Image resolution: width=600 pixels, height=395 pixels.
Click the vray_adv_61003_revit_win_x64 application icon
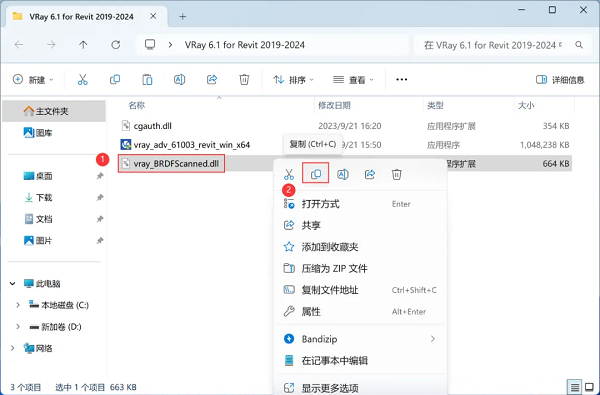click(126, 145)
